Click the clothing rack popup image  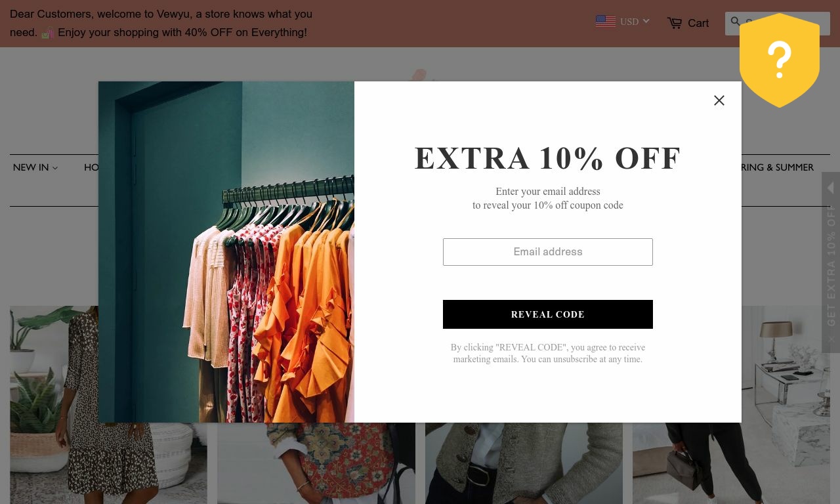pos(226,252)
